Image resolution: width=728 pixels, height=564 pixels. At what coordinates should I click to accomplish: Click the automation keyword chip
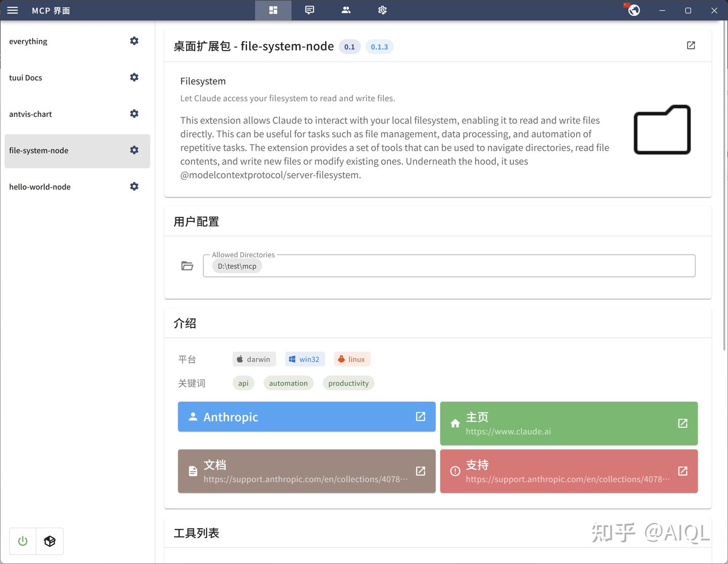pyautogui.click(x=288, y=383)
